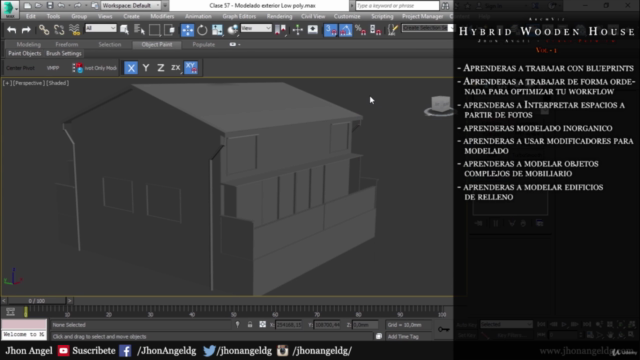Activate the Select and Move tool
This screenshot has width=640, height=360.
pos(187,30)
